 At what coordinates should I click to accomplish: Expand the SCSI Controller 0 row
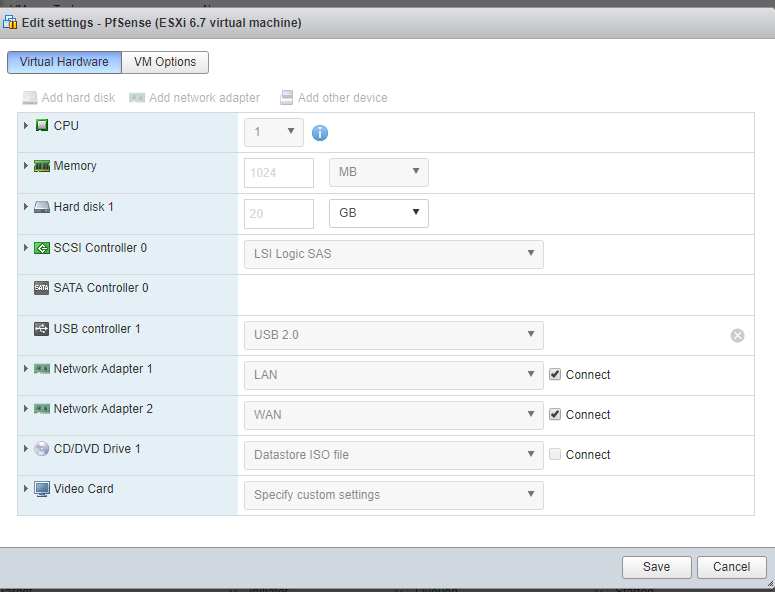click(x=26, y=248)
